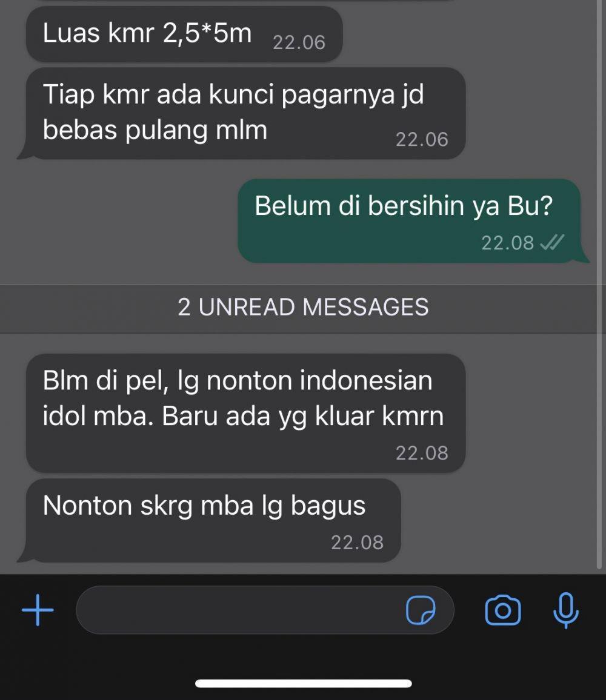Select the 'Luas kmr 2,5*5m' message
606x700 pixels.
tap(184, 35)
